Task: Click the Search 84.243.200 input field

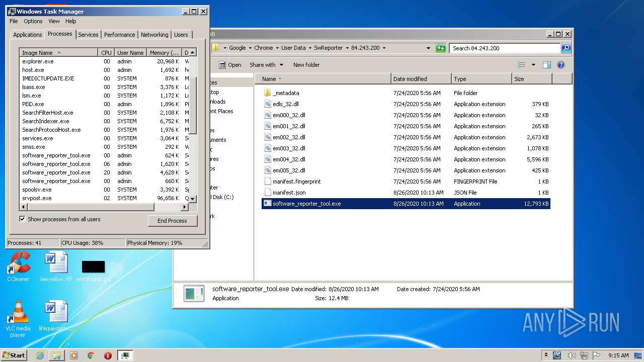Action: point(505,48)
